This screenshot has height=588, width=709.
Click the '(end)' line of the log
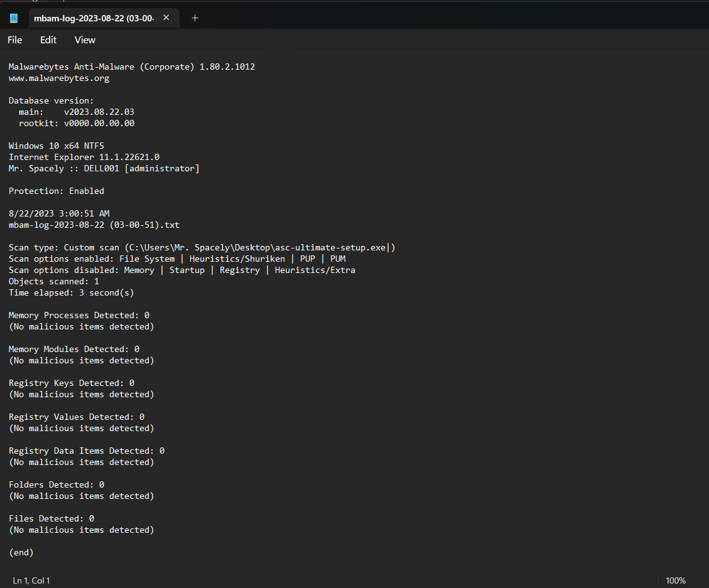click(x=21, y=552)
